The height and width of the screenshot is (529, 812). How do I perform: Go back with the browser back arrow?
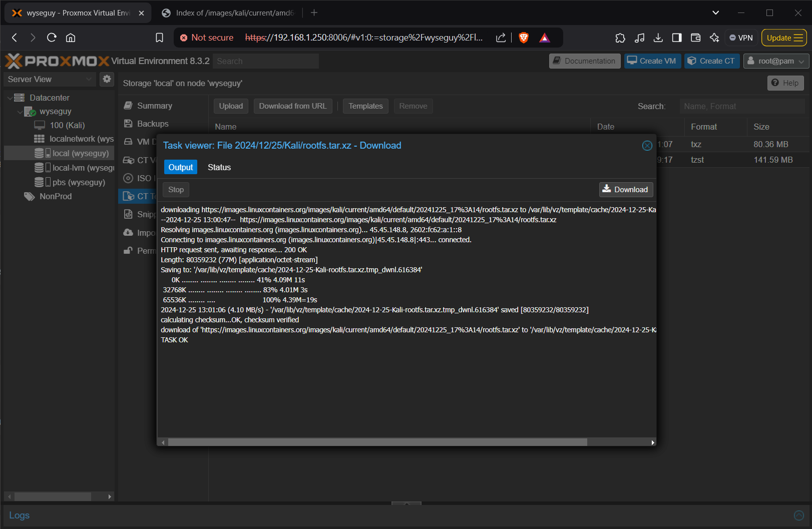pyautogui.click(x=15, y=38)
